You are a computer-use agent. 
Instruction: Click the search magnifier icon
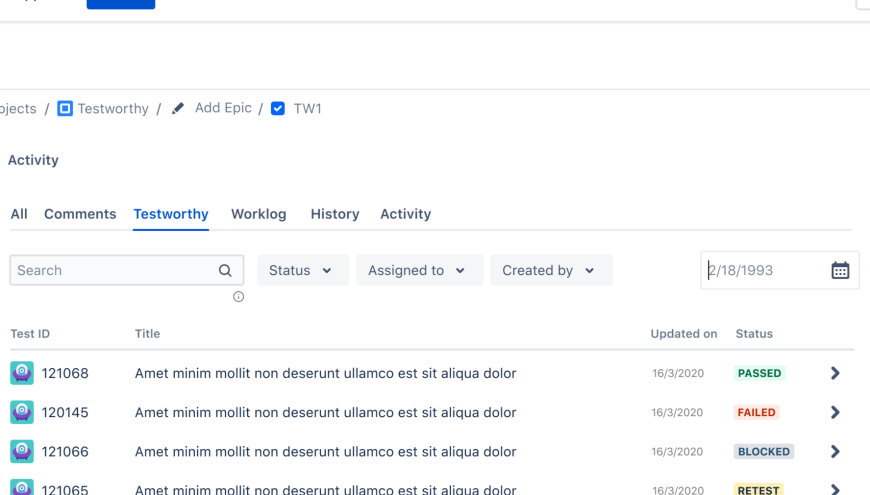point(225,270)
